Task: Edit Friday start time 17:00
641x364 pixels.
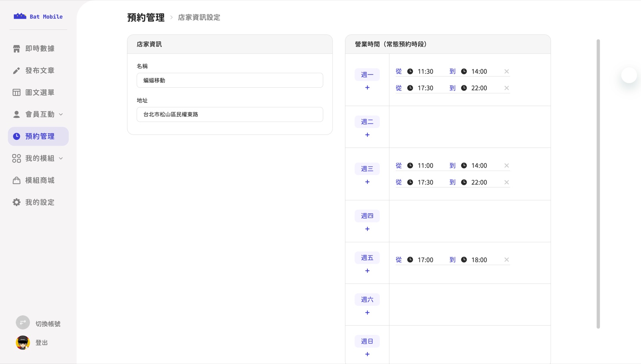Action: [x=425, y=260]
